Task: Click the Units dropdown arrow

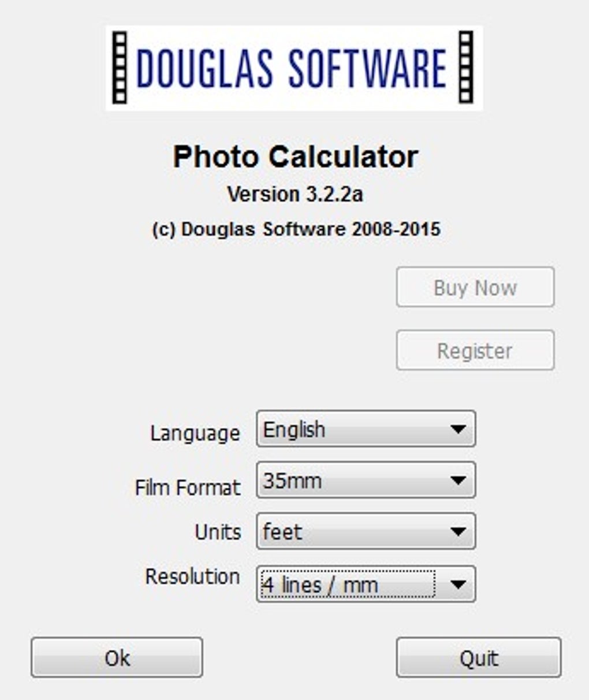Action: pyautogui.click(x=459, y=531)
